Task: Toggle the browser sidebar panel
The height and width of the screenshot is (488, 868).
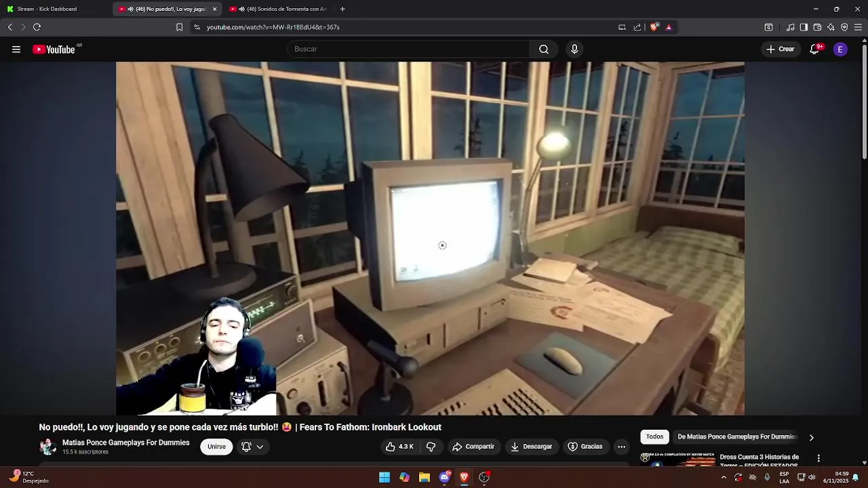Action: (804, 27)
